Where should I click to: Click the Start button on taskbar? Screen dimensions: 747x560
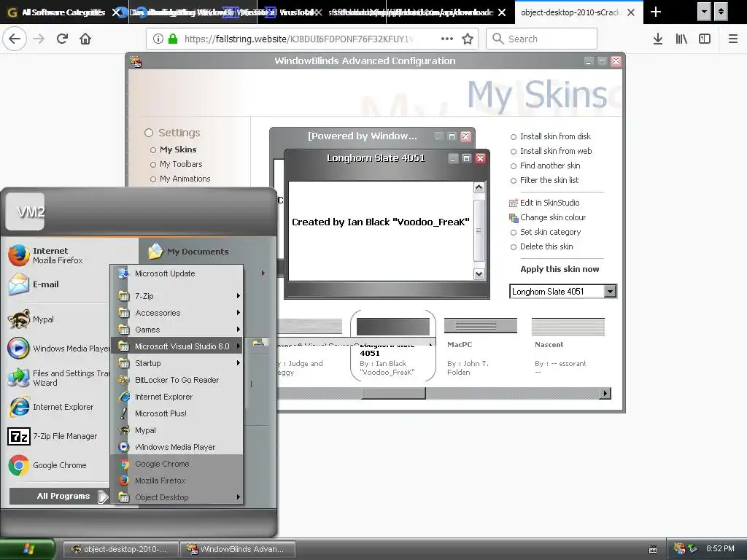(x=28, y=548)
